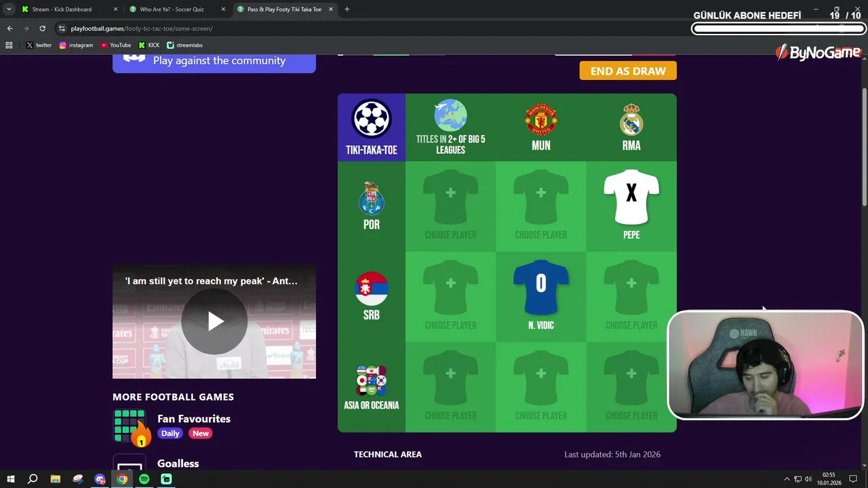868x488 pixels.
Task: Open File Explorer from the taskbar
Action: click(56, 479)
